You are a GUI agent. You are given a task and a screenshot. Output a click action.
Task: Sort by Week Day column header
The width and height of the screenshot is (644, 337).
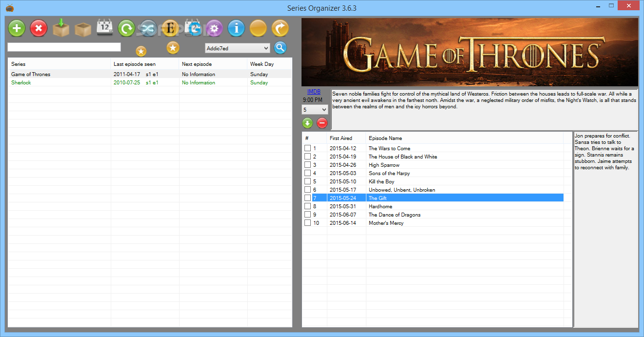click(x=269, y=64)
